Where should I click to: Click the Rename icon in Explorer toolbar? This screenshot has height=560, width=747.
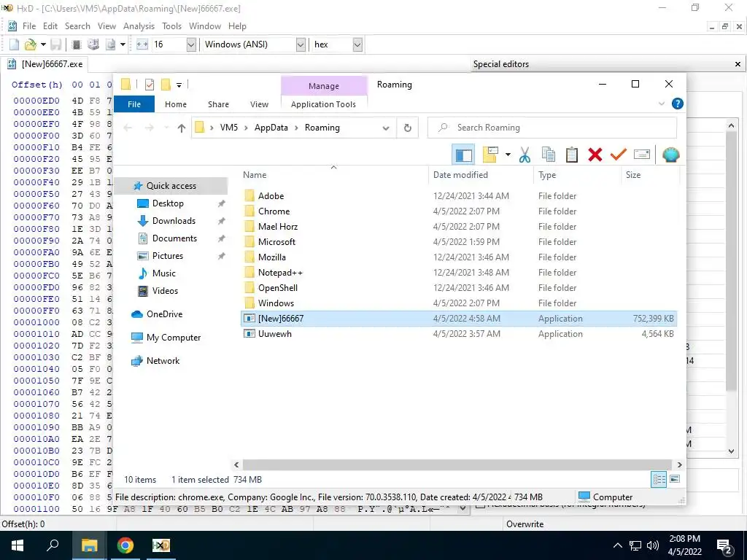[642, 155]
